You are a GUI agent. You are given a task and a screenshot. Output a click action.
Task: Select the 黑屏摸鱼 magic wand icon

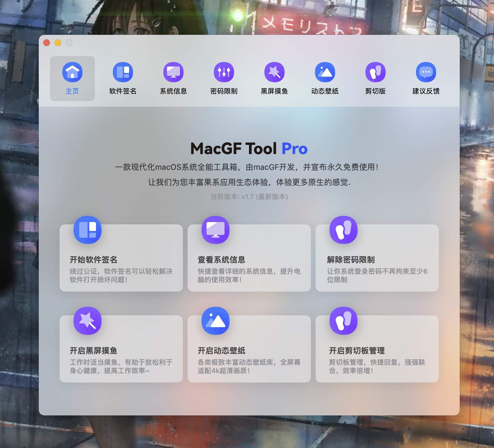tap(275, 72)
